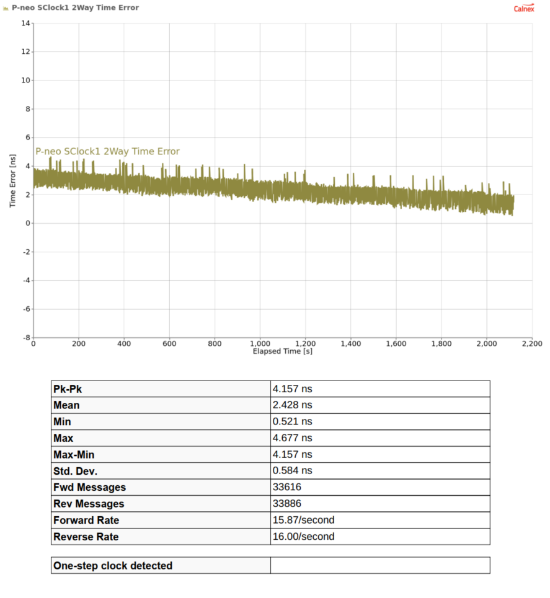Select the 'Pk-Pk' row label
The height and width of the screenshot is (598, 550).
click(68, 389)
